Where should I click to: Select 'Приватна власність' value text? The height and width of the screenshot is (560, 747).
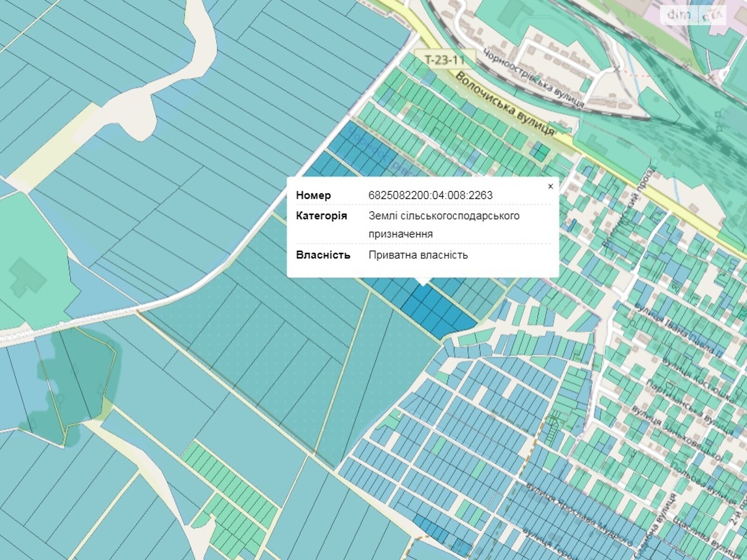pos(418,255)
